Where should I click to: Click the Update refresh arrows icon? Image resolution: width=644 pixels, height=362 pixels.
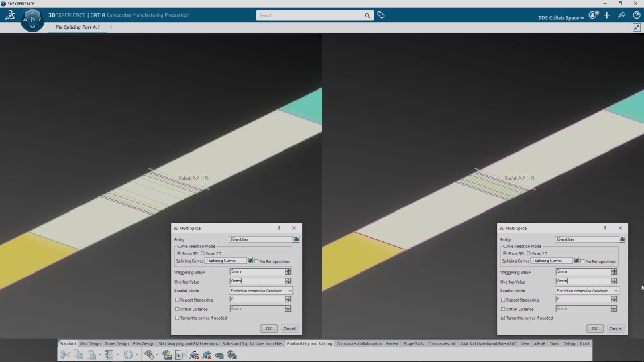[x=129, y=355]
